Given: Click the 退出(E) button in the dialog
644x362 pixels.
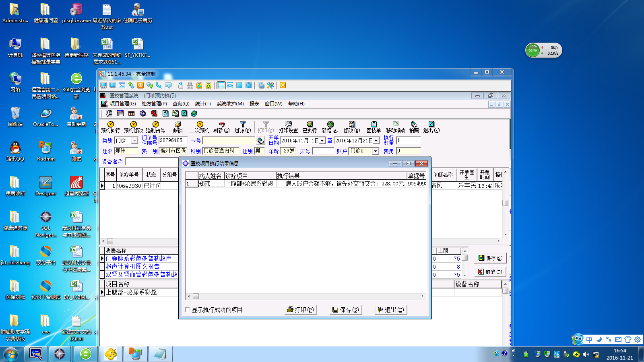Looking at the screenshot, I should 391,310.
